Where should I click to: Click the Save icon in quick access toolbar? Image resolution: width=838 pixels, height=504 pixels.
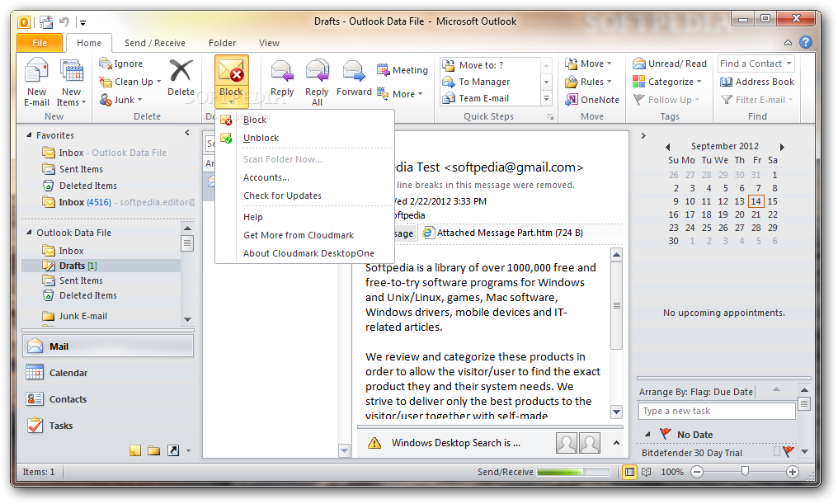(46, 22)
